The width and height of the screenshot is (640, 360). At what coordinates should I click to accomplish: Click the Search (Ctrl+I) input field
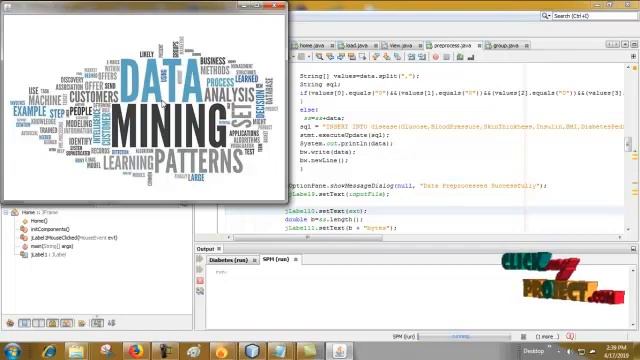[x=594, y=16]
